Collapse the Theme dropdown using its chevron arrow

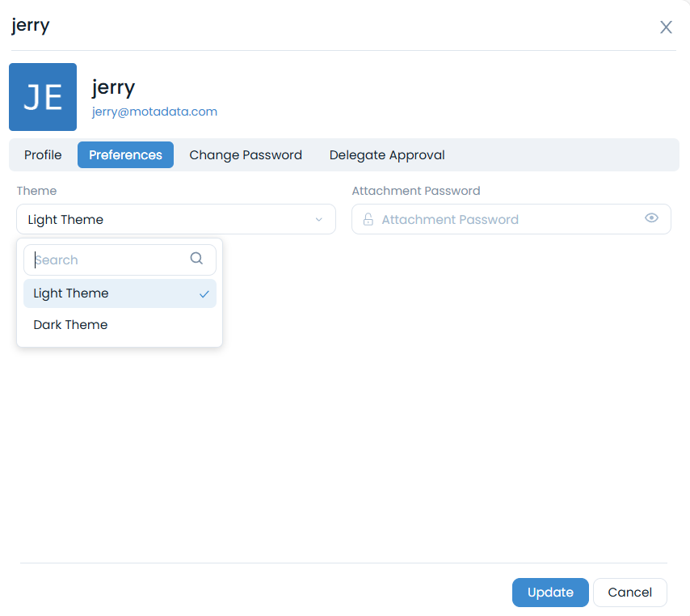318,219
